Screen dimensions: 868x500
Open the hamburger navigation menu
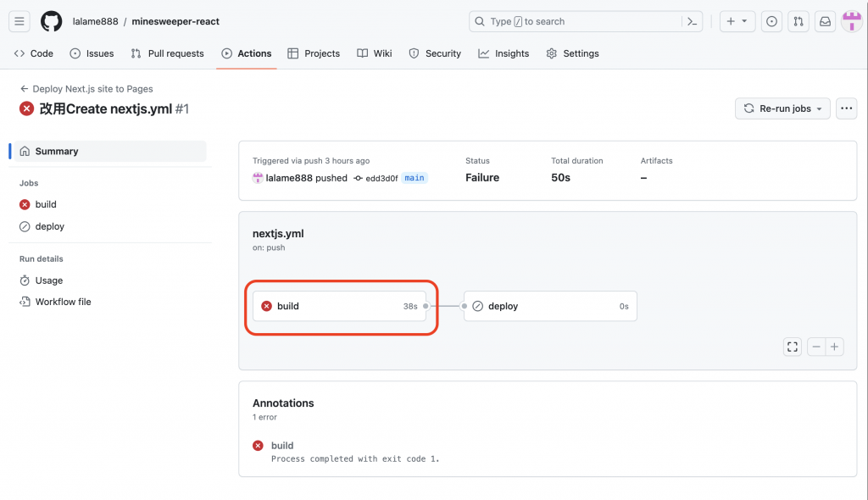19,21
